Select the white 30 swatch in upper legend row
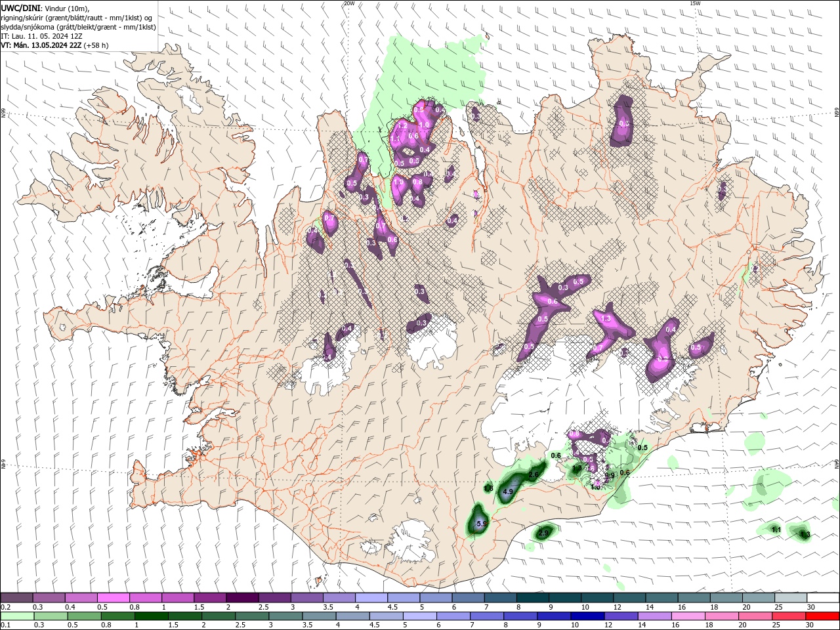840x630 pixels. 824,598
